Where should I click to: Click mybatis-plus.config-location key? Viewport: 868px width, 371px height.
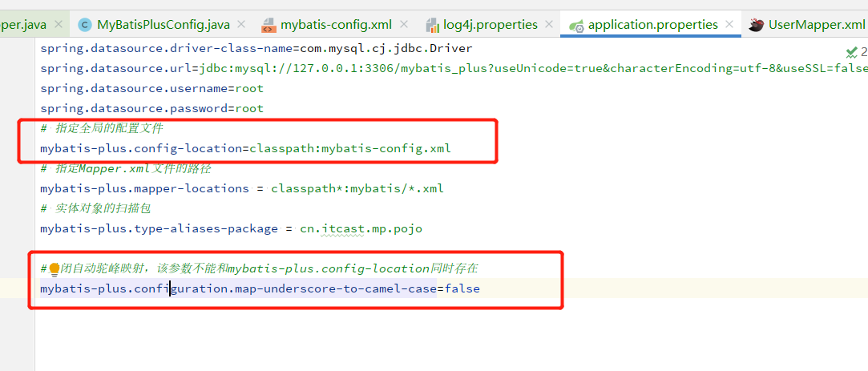(x=141, y=148)
